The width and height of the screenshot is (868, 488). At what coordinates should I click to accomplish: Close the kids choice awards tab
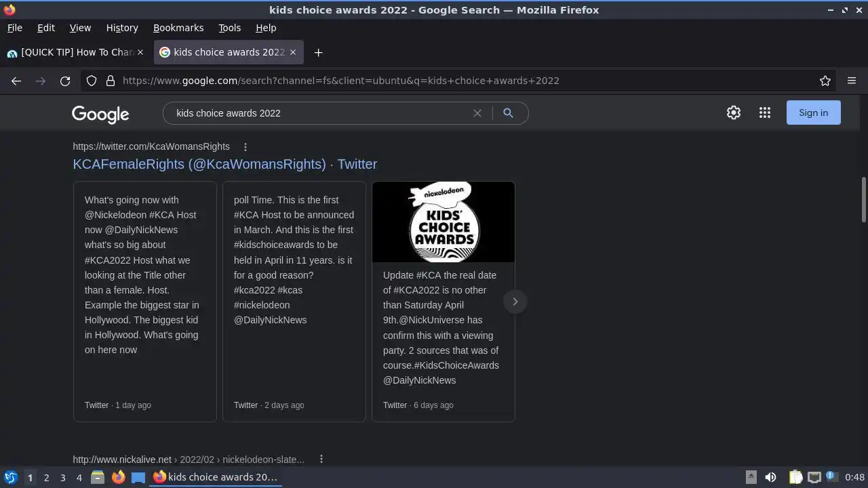click(x=293, y=52)
